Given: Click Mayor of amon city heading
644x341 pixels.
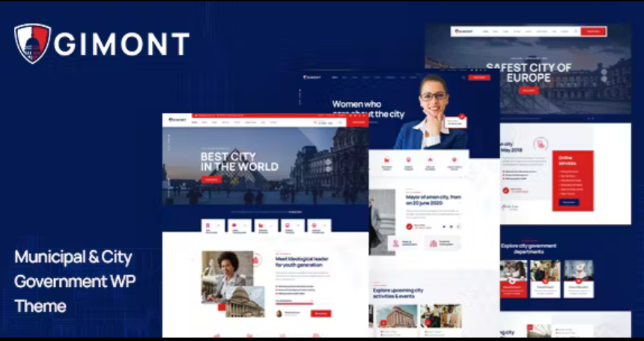Looking at the screenshot, I should (434, 200).
